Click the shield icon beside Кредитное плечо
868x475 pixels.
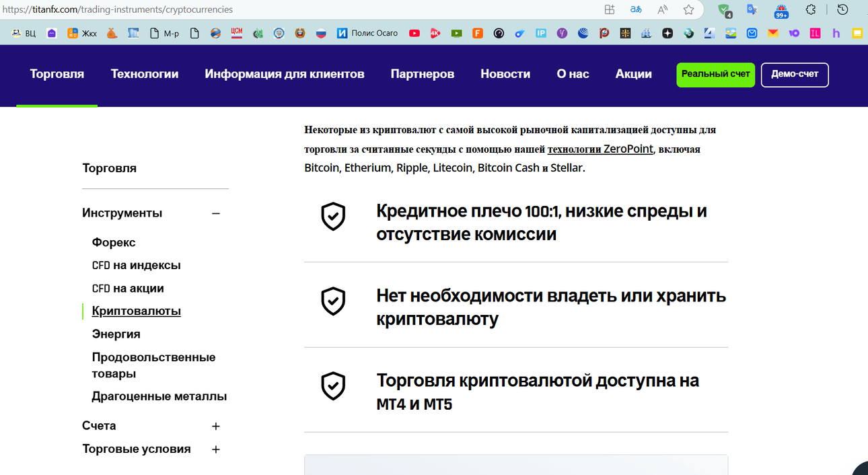(333, 217)
